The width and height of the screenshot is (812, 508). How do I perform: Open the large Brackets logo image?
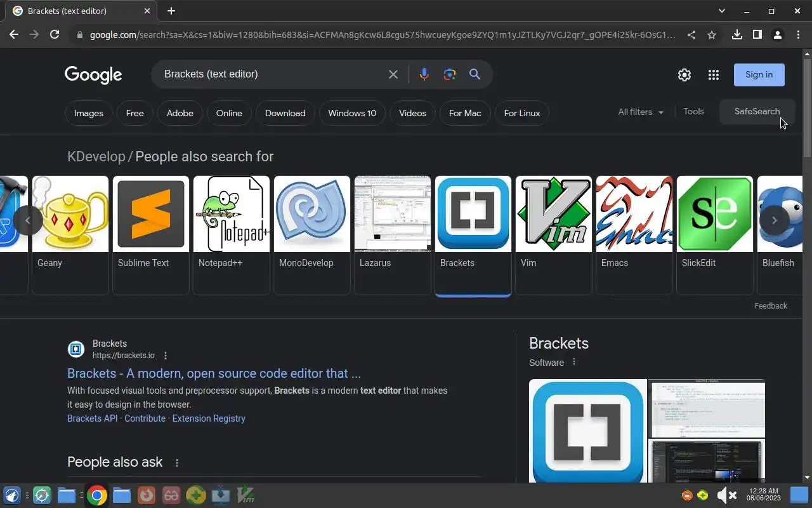(587, 431)
